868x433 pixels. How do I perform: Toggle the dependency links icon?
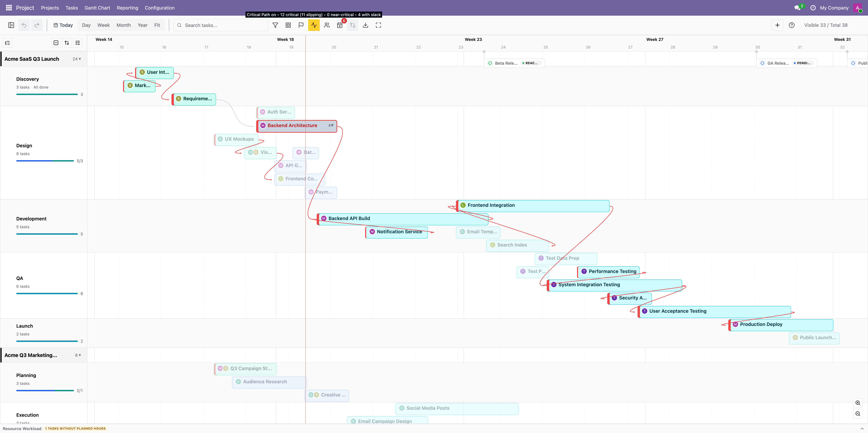[352, 25]
